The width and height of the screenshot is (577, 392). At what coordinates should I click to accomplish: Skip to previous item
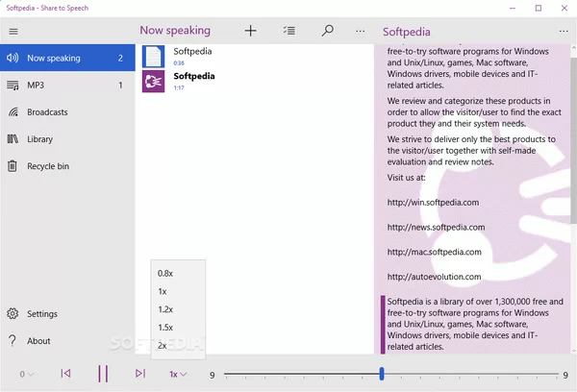coord(65,373)
